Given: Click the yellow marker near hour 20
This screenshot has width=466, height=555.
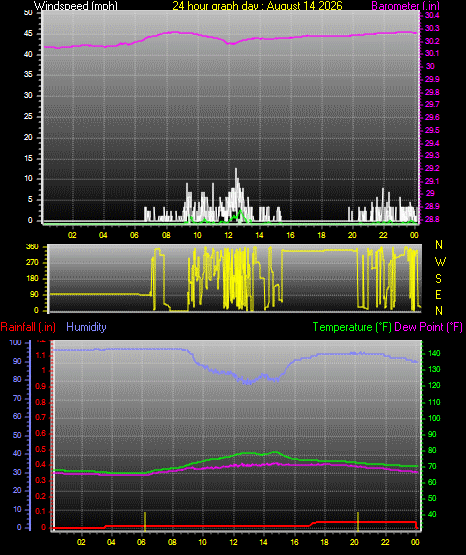Looking at the screenshot, I should click(x=358, y=521).
